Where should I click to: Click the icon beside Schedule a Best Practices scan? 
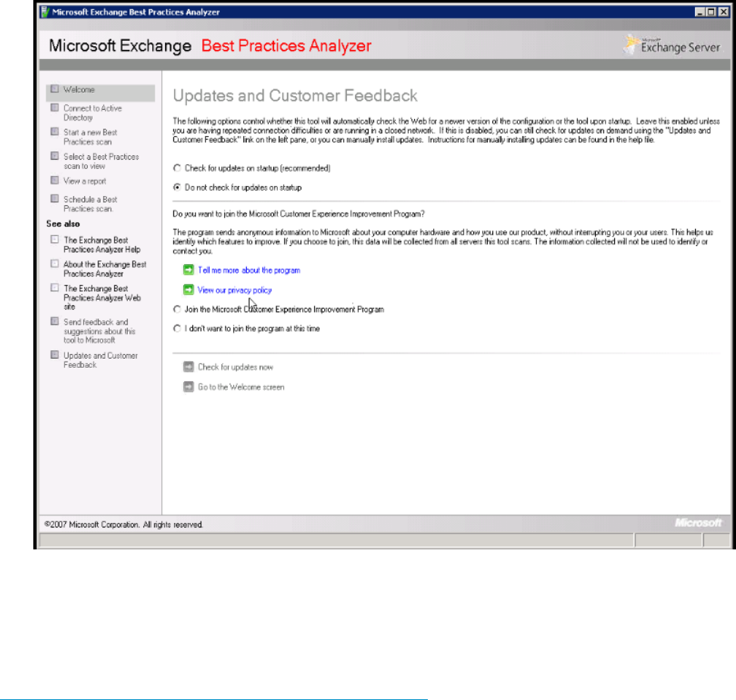click(55, 198)
